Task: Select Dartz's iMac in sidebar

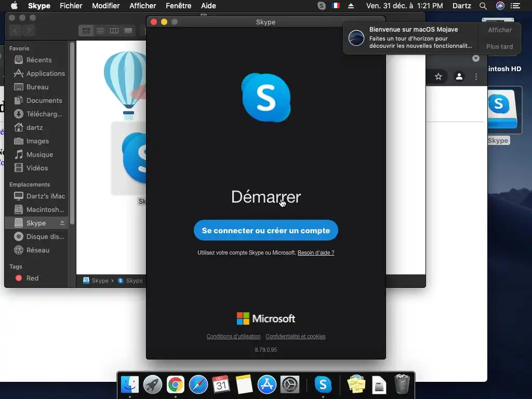Action: (x=36, y=196)
